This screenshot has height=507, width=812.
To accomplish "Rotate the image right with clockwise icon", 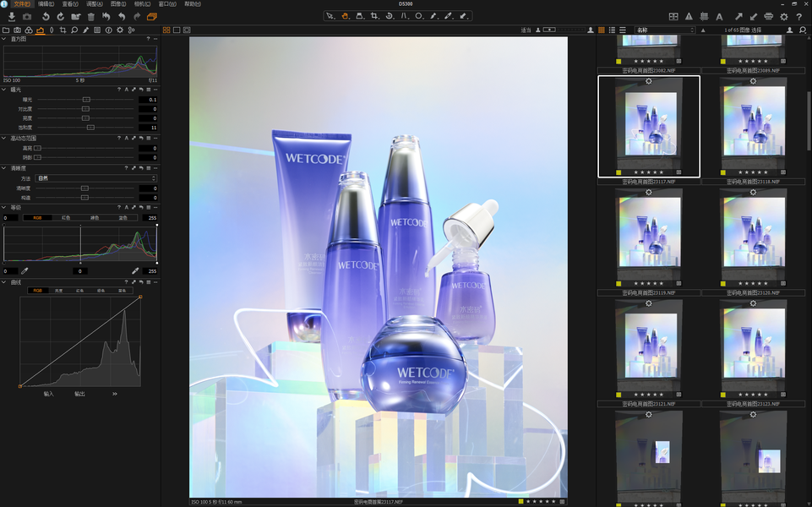I will [x=61, y=17].
